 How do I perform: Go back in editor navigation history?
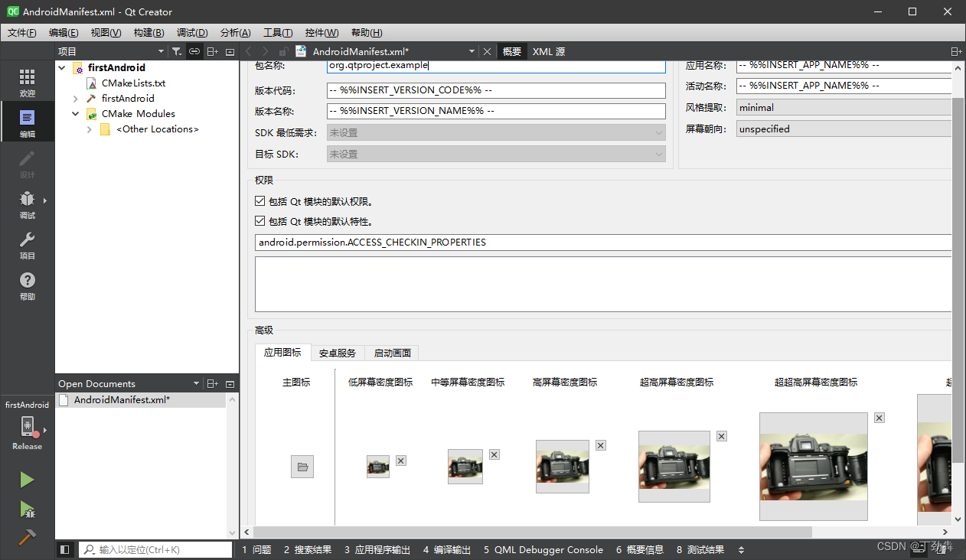click(249, 51)
